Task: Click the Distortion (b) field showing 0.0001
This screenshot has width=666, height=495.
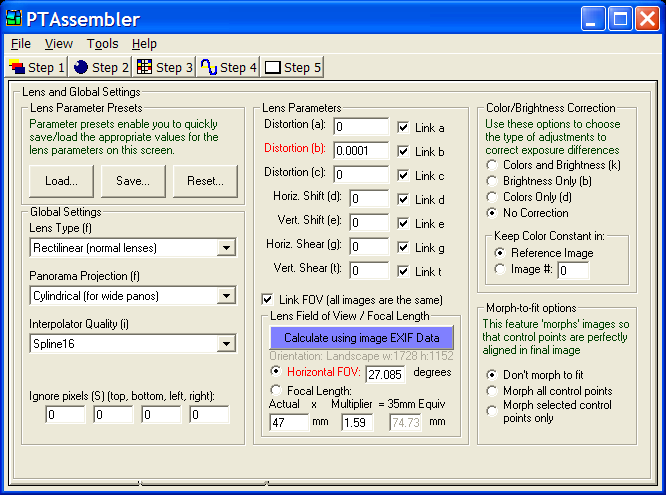Action: pyautogui.click(x=361, y=150)
